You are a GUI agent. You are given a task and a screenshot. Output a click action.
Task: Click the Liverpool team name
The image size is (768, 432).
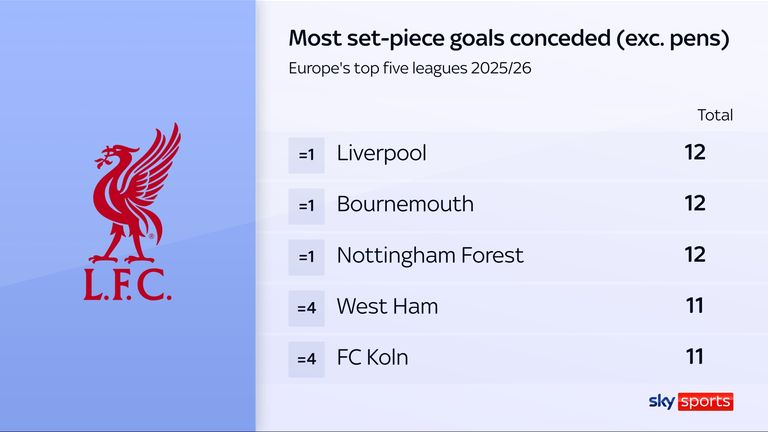[x=382, y=154]
